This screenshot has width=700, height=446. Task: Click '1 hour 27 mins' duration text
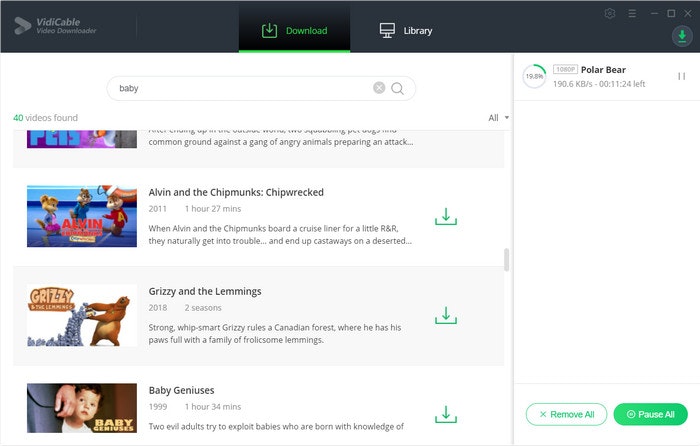pos(213,208)
